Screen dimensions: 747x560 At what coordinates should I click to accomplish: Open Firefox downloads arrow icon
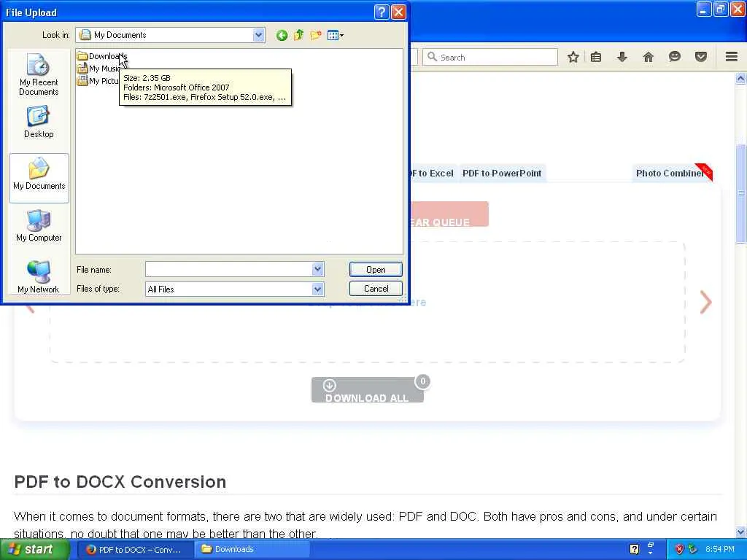[622, 57]
